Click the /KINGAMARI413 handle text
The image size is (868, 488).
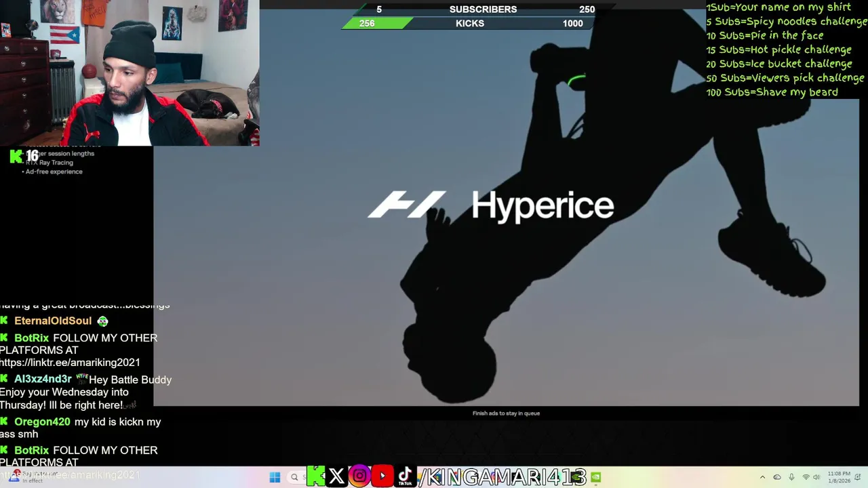(502, 476)
